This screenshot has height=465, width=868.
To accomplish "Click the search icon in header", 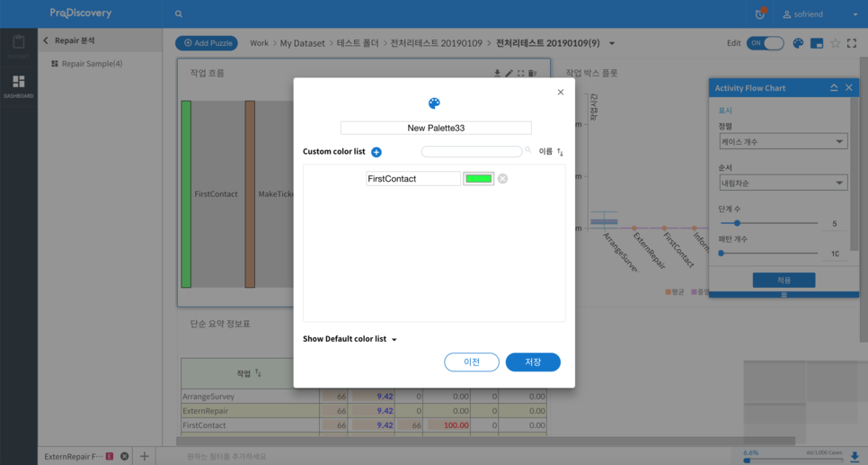I will [x=179, y=14].
